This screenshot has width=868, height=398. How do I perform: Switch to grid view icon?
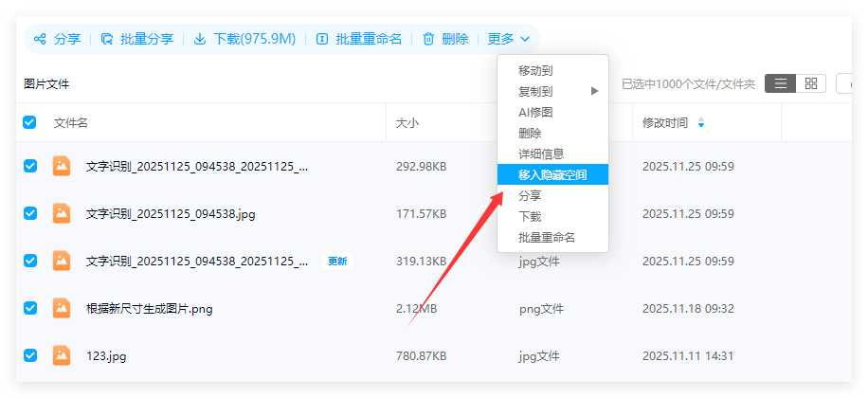tap(811, 83)
